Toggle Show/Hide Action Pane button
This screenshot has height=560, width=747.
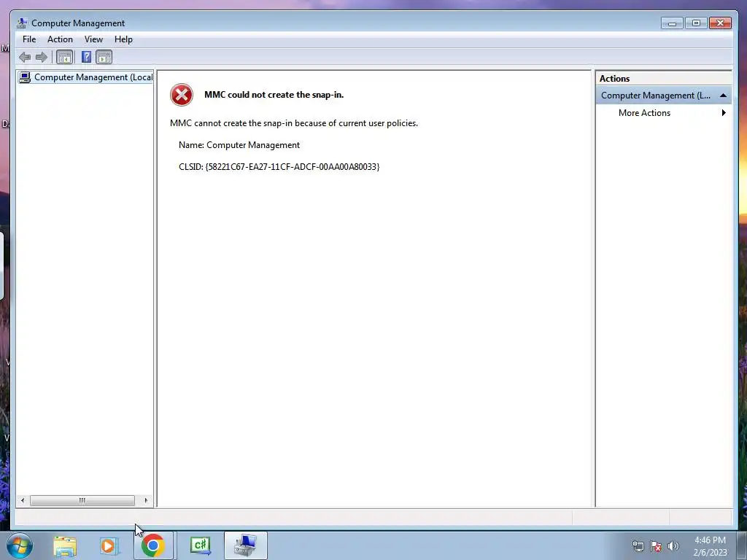pyautogui.click(x=104, y=58)
